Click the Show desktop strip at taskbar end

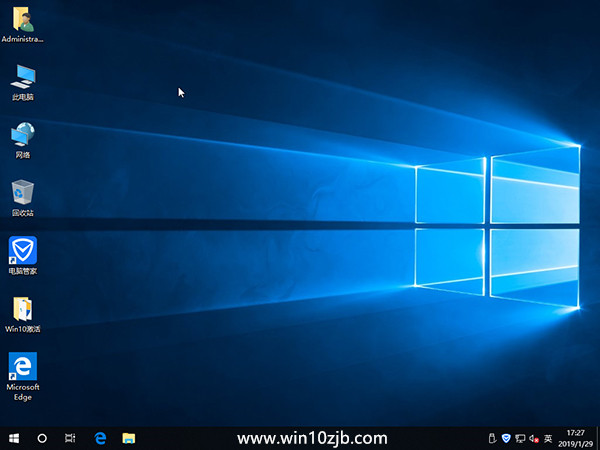598,438
